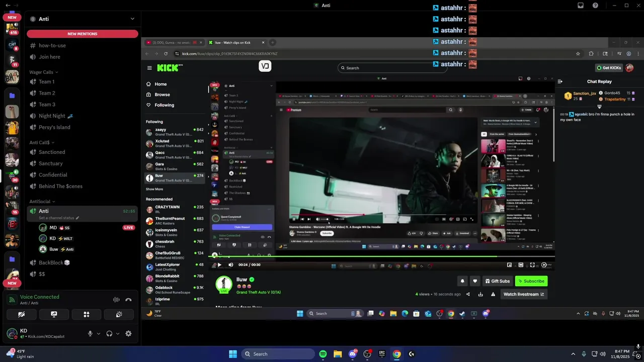Go to Kick Following
Viewport: 644px width, 362px height.
click(160, 105)
